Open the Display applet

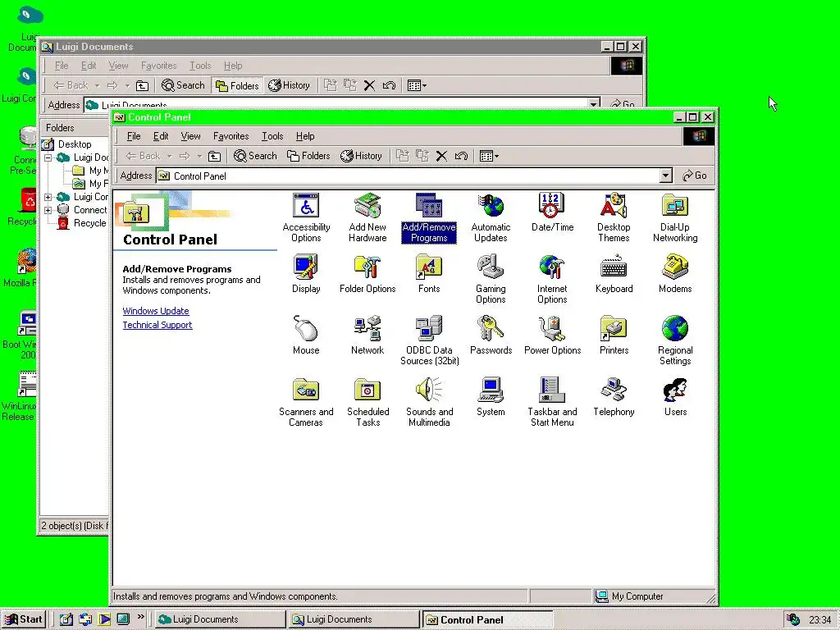pos(306,274)
